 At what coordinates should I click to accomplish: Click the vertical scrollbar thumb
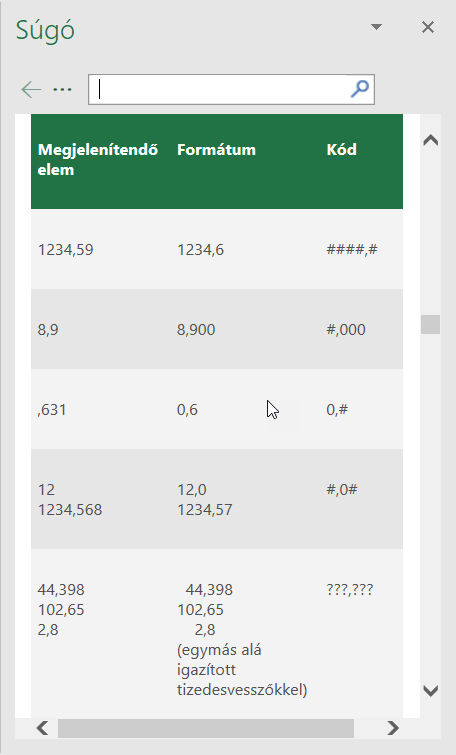430,325
